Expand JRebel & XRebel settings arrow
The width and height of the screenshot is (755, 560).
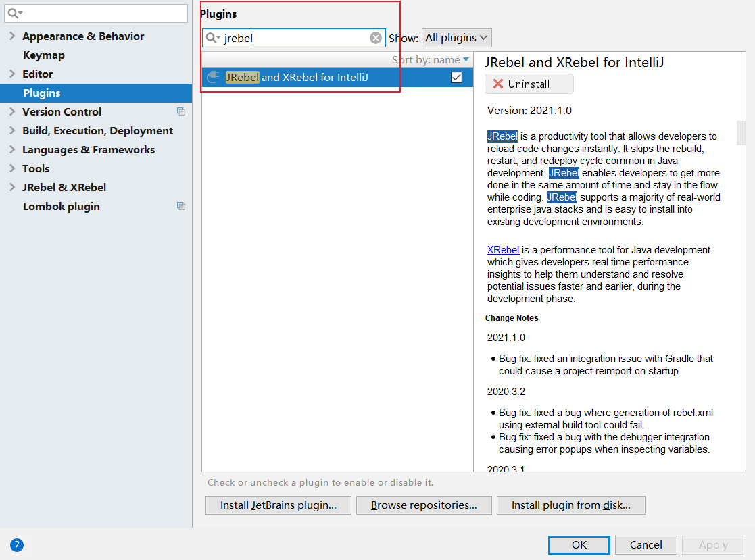point(13,187)
